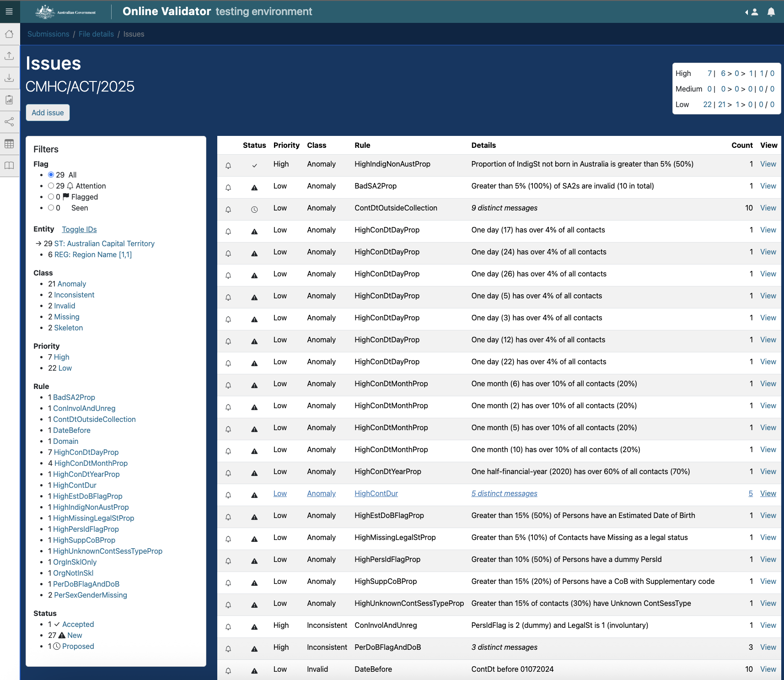The height and width of the screenshot is (680, 784).
Task: Open the hamburger menu icon
Action: pos(9,11)
